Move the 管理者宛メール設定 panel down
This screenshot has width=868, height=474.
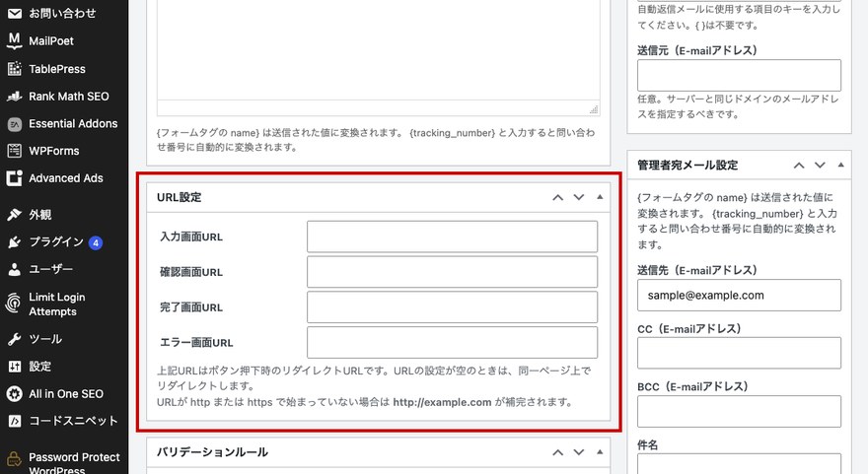point(820,166)
